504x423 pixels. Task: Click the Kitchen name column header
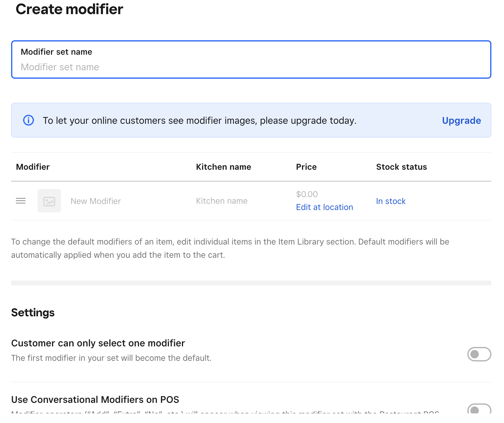tap(223, 167)
